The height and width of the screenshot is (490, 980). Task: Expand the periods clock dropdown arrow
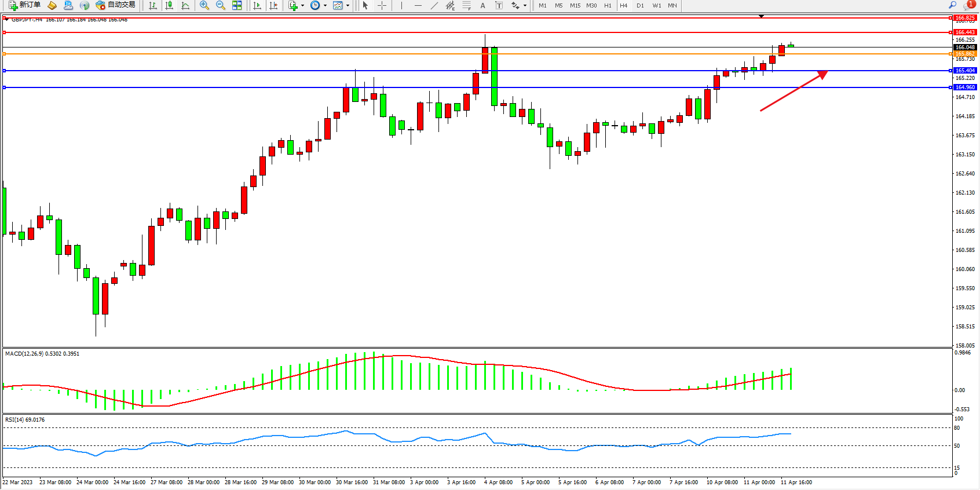point(325,6)
